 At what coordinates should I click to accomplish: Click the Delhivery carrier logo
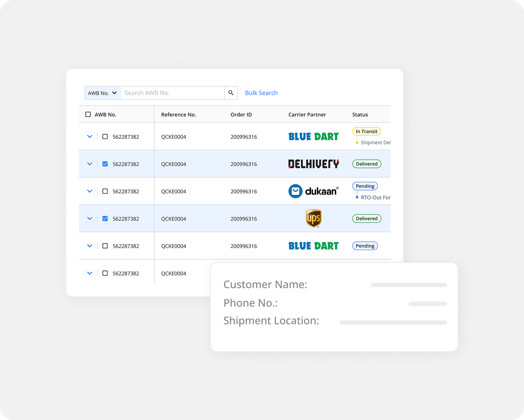pos(313,164)
